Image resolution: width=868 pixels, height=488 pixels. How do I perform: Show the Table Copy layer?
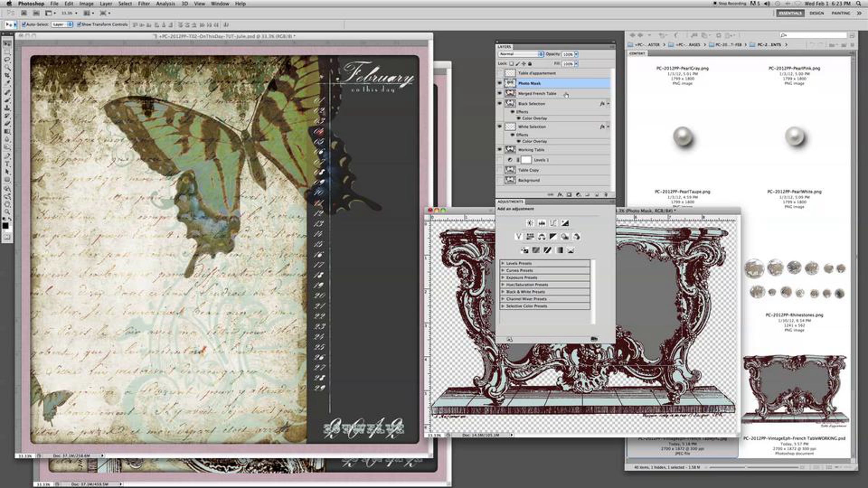tap(500, 170)
